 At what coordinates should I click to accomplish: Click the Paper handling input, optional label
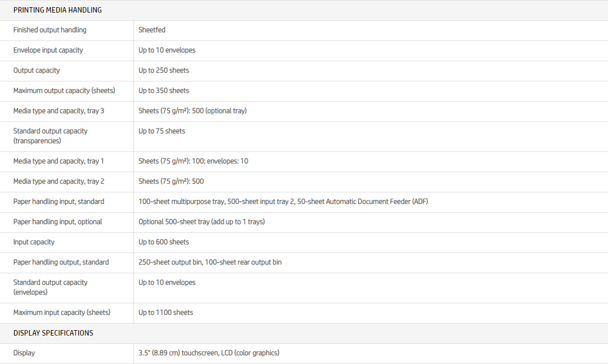click(57, 222)
